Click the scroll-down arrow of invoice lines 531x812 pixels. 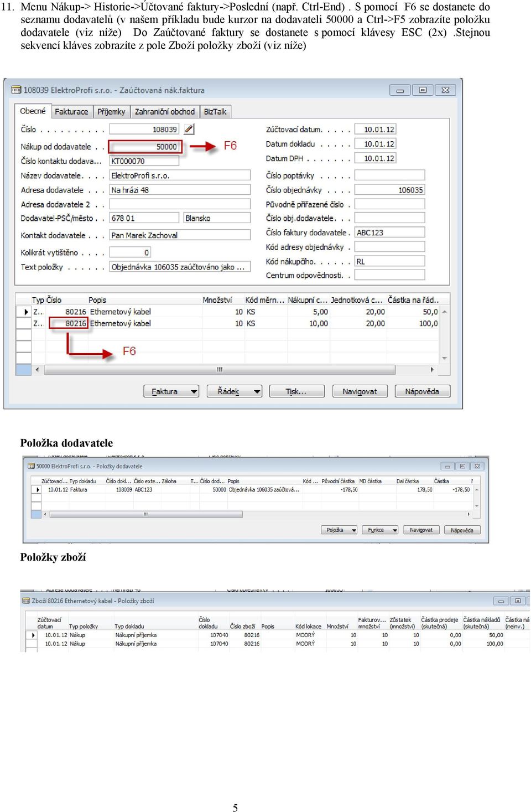445,358
